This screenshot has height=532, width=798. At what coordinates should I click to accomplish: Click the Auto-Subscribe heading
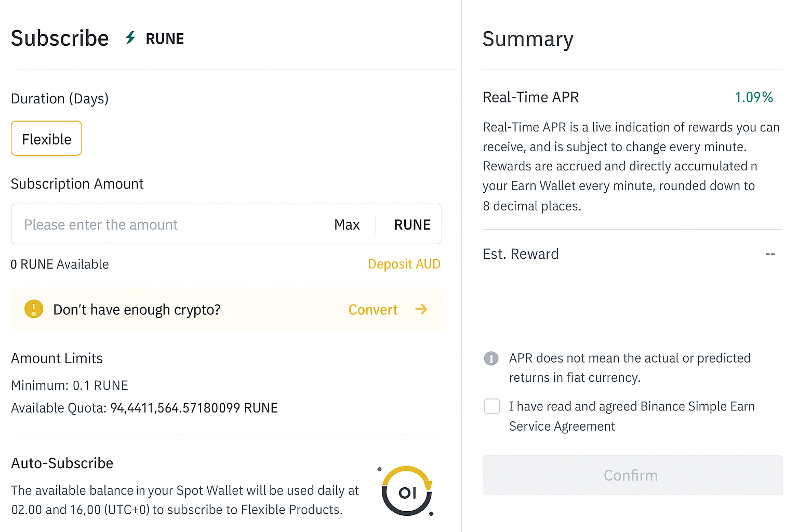62,463
